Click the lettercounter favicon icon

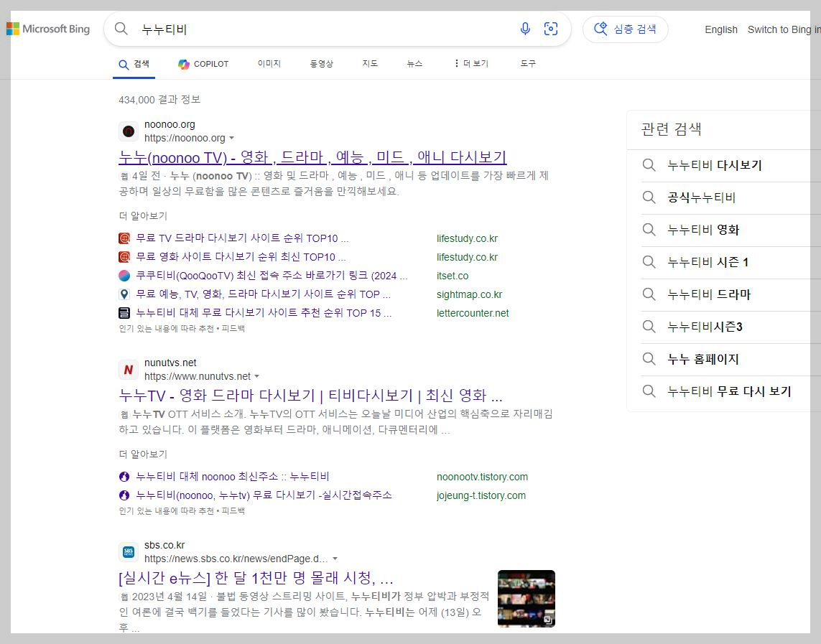(x=124, y=313)
